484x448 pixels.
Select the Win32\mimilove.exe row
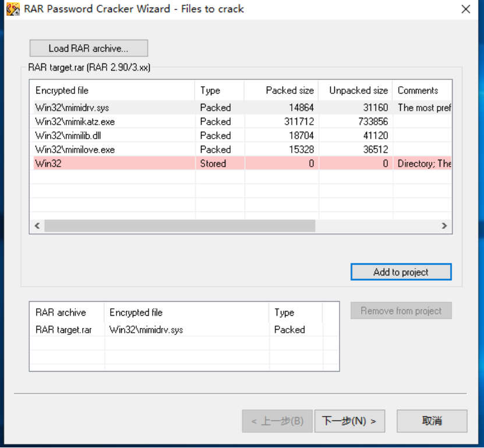coord(241,150)
